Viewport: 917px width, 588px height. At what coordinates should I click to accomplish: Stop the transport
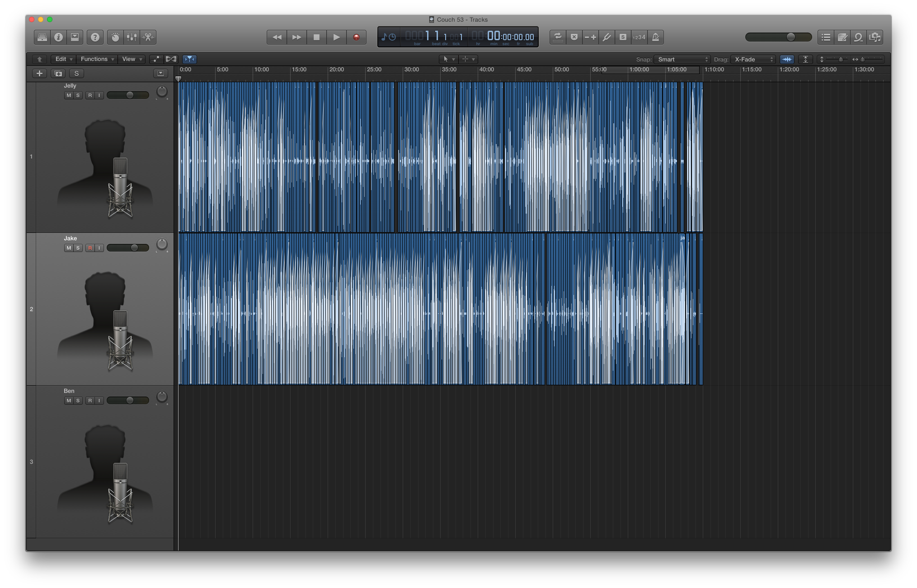point(316,37)
